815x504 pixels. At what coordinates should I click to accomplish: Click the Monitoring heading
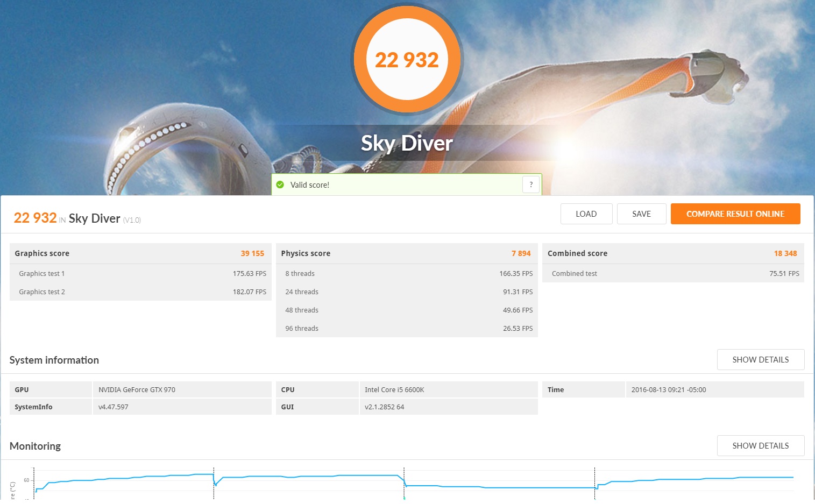[35, 446]
